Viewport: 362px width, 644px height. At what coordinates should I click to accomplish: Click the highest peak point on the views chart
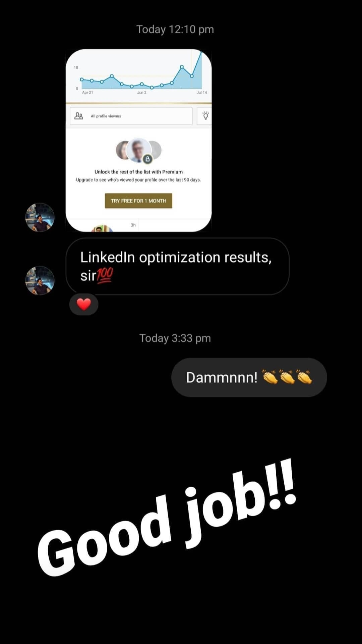coord(182,67)
